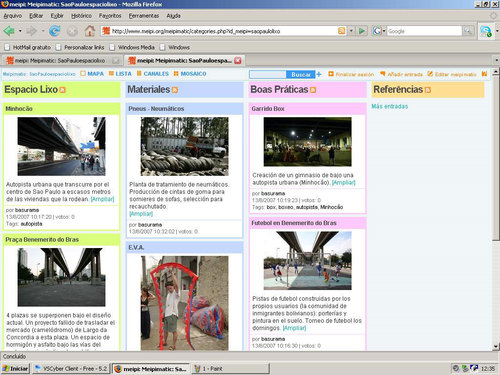Open the back history dropdown arrow
Viewport: 500px width, 375px height.
click(x=20, y=31)
